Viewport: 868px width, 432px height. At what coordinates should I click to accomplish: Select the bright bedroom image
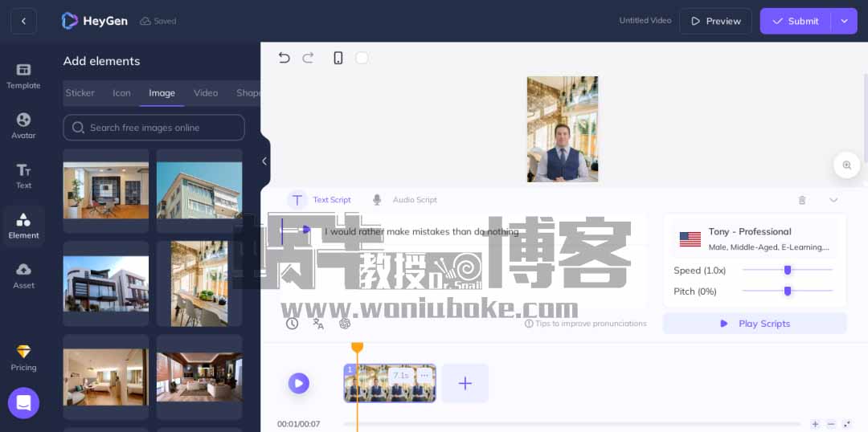pyautogui.click(x=106, y=377)
